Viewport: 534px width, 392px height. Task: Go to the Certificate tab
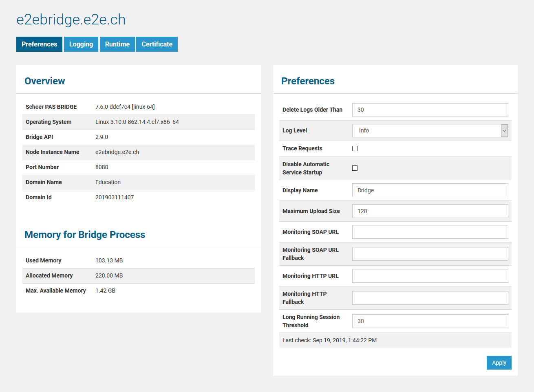[x=157, y=44]
